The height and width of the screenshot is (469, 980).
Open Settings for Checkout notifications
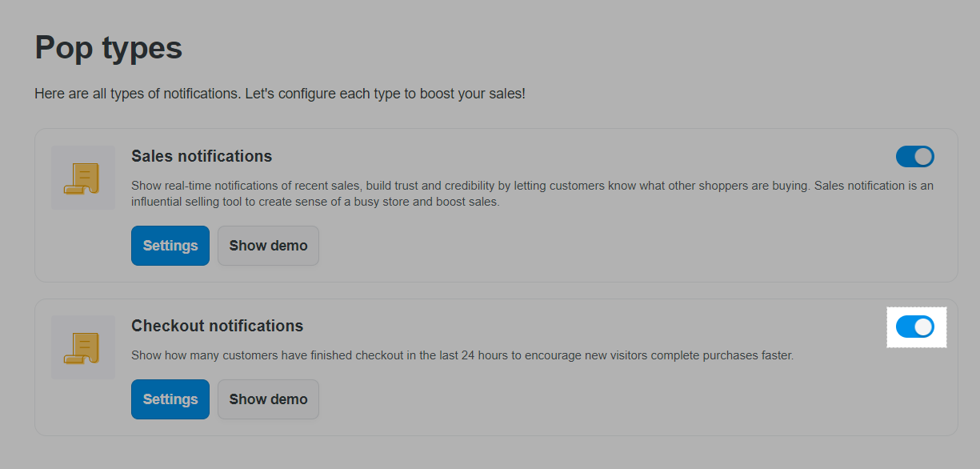point(170,399)
